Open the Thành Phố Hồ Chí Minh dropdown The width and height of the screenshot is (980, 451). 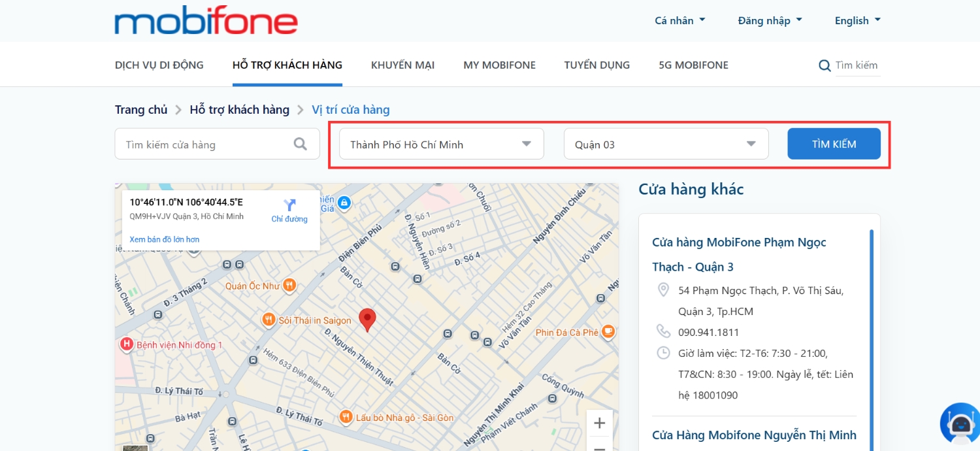tap(442, 144)
